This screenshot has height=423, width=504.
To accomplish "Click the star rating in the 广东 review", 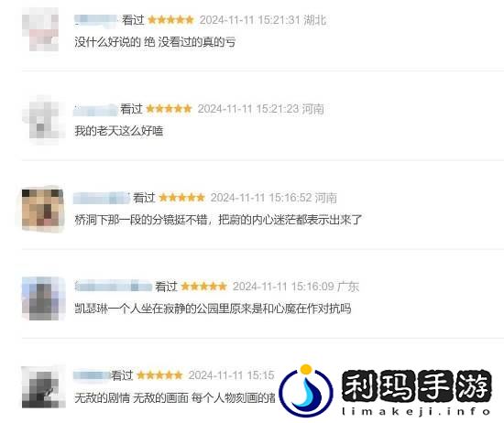I will 204,287.
